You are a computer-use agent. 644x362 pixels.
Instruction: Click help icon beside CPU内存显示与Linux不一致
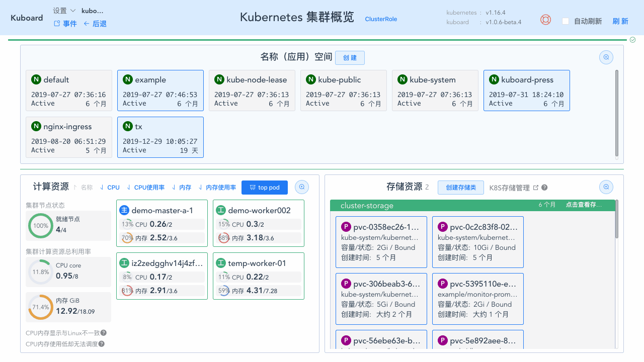point(104,333)
